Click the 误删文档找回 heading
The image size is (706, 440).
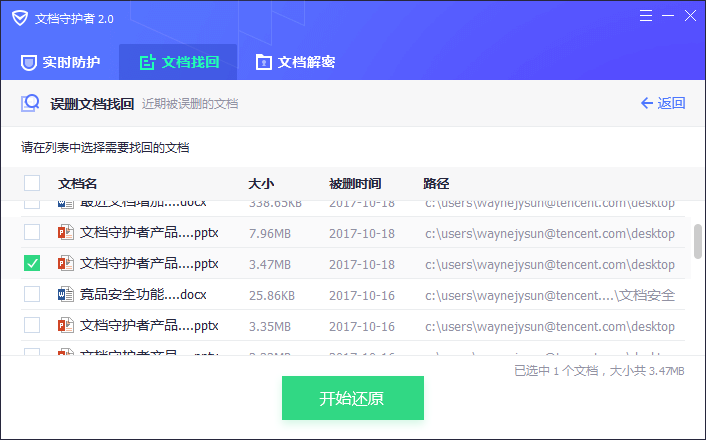[92, 104]
